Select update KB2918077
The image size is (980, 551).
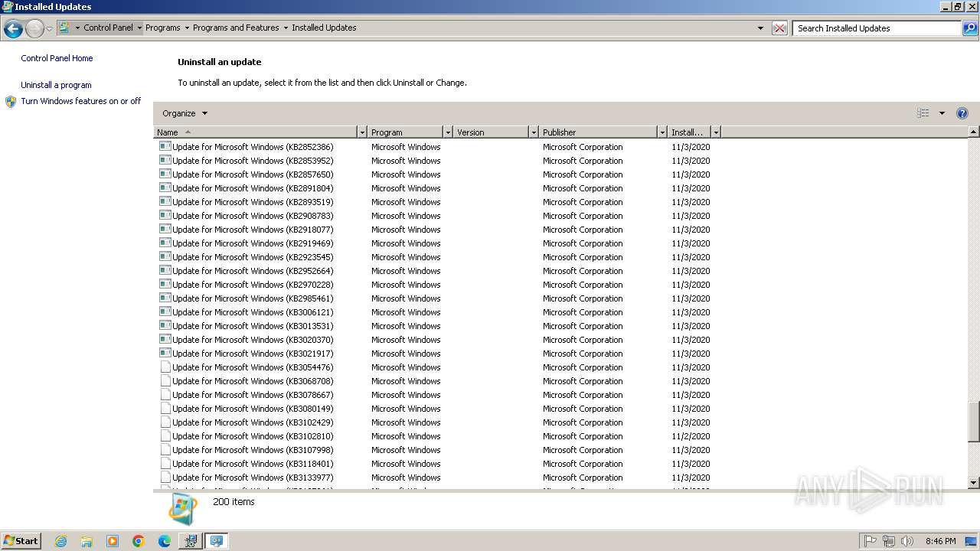coord(253,230)
